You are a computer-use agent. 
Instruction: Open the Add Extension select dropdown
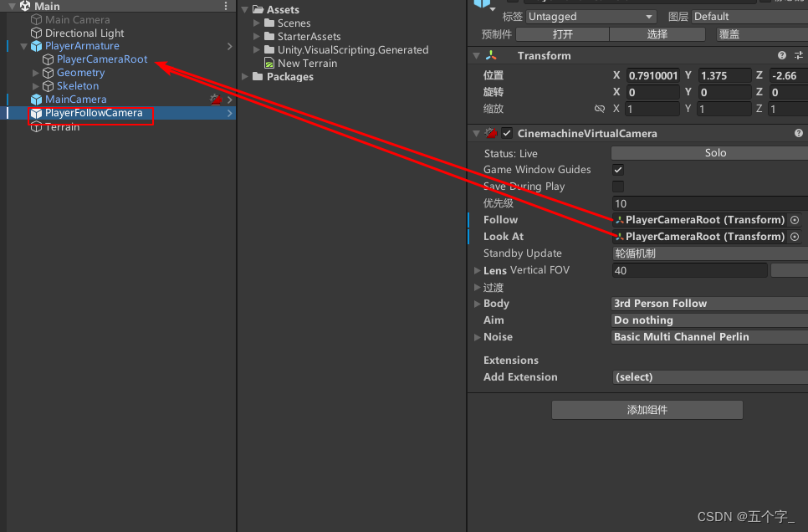[709, 376]
